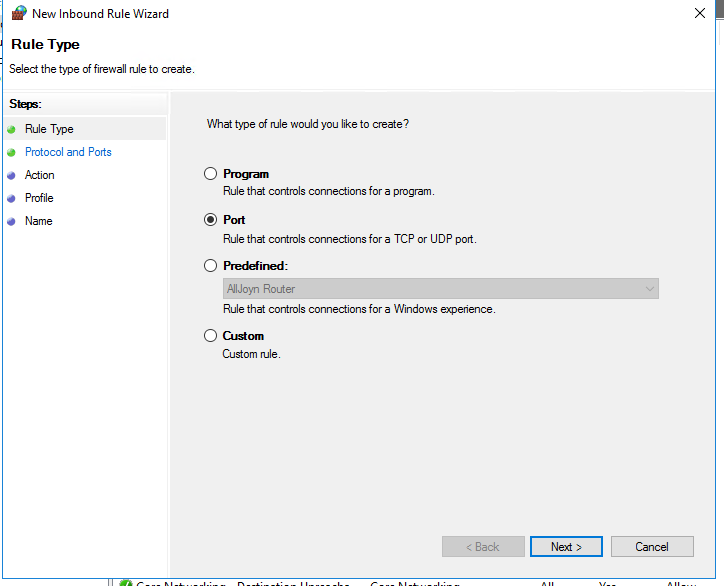Image resolution: width=724 pixels, height=586 pixels.
Task: Click the Next button
Action: click(x=566, y=547)
